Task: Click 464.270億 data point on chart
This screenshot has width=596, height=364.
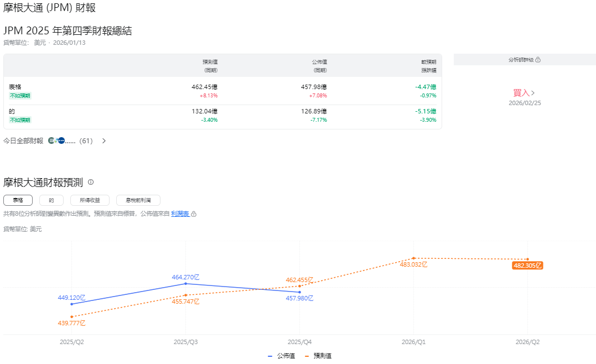Action: [185, 283]
